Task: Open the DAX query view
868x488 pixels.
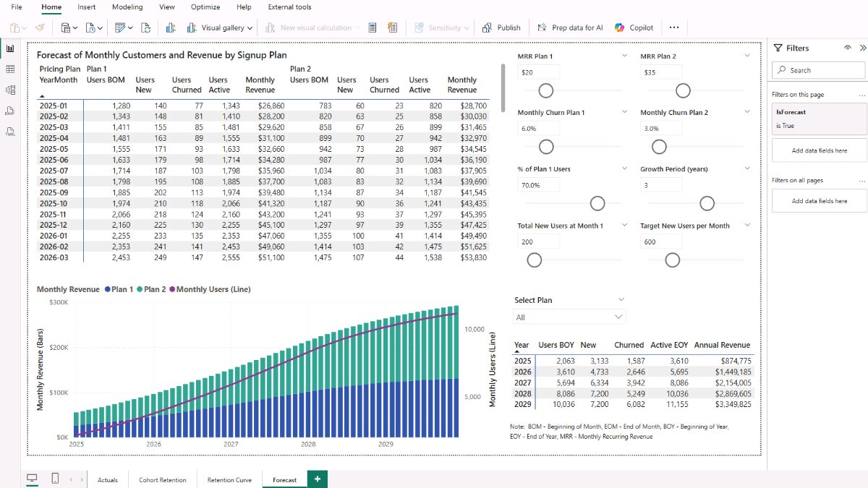Action: [x=10, y=111]
